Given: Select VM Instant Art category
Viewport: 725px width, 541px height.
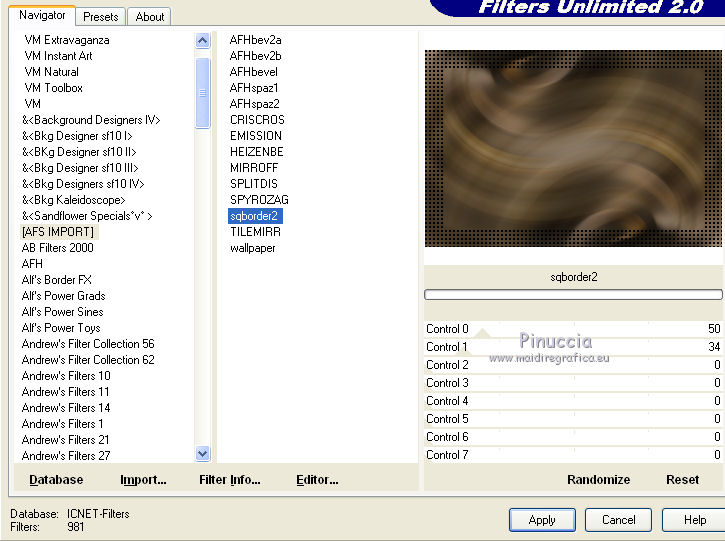Looking at the screenshot, I should coord(58,56).
